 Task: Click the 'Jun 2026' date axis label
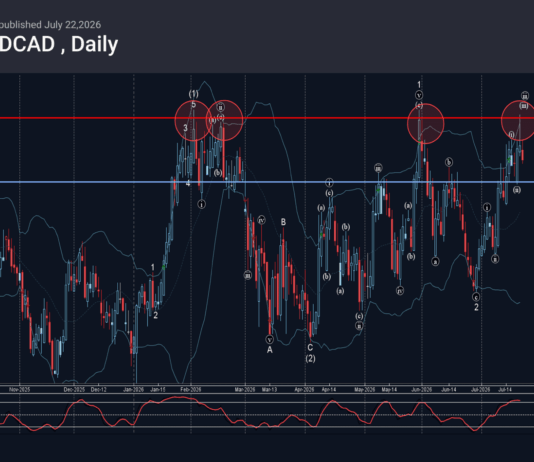(422, 389)
